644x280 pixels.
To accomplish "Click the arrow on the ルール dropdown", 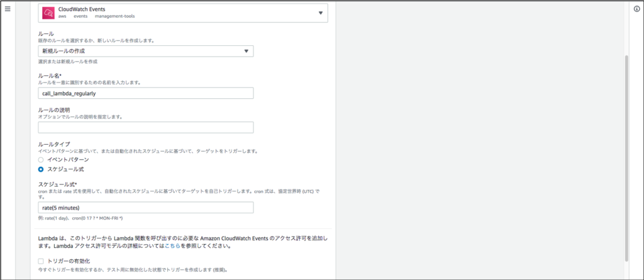I will (x=247, y=51).
